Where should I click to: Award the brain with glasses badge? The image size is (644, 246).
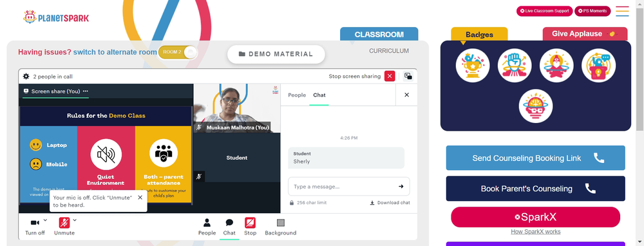point(536,106)
